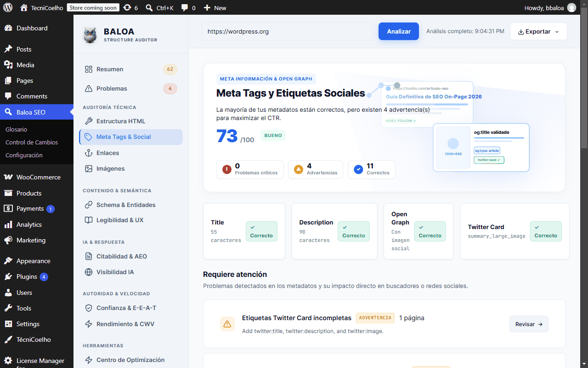This screenshot has width=588, height=368.
Task: Click the WooCommerce Woo icon
Action: (8, 177)
